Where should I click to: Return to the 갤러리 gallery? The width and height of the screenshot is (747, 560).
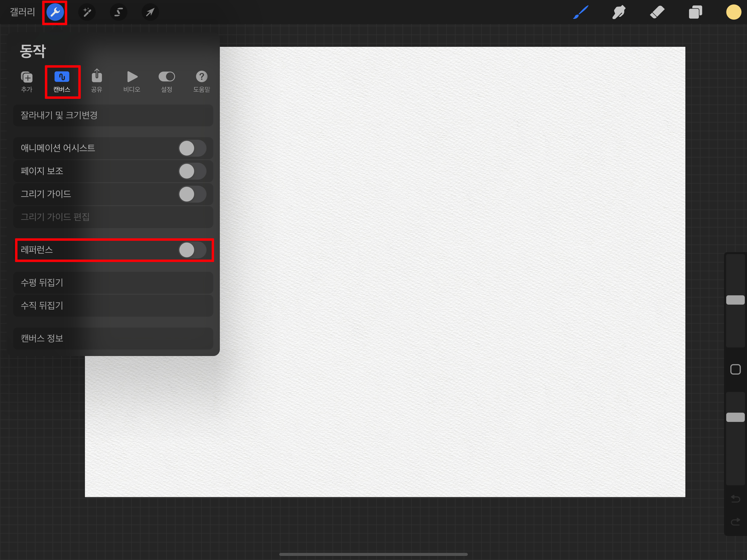coord(22,12)
